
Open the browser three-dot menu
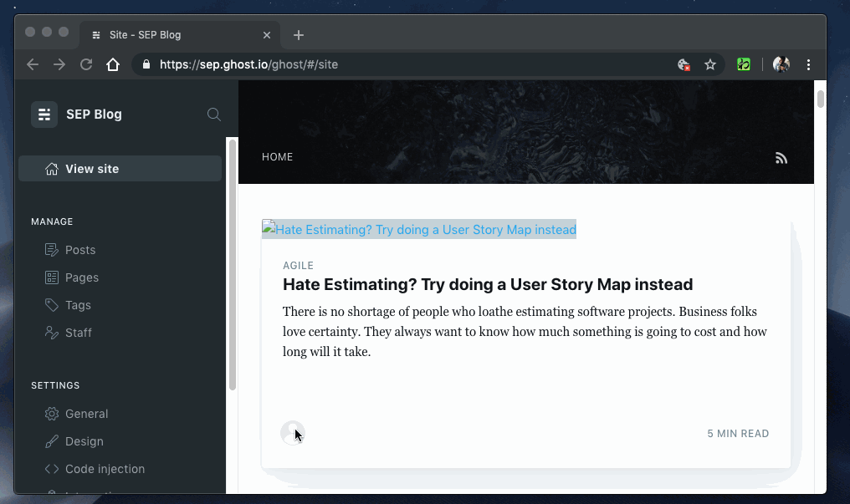(x=808, y=65)
